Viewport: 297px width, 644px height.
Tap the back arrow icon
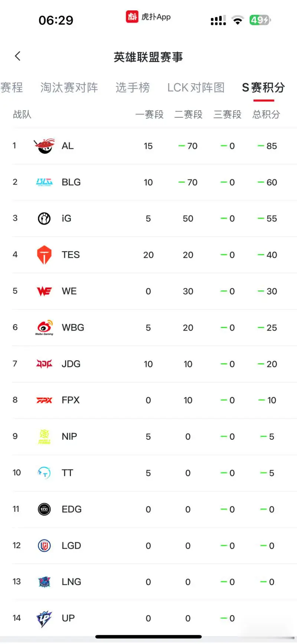click(17, 56)
